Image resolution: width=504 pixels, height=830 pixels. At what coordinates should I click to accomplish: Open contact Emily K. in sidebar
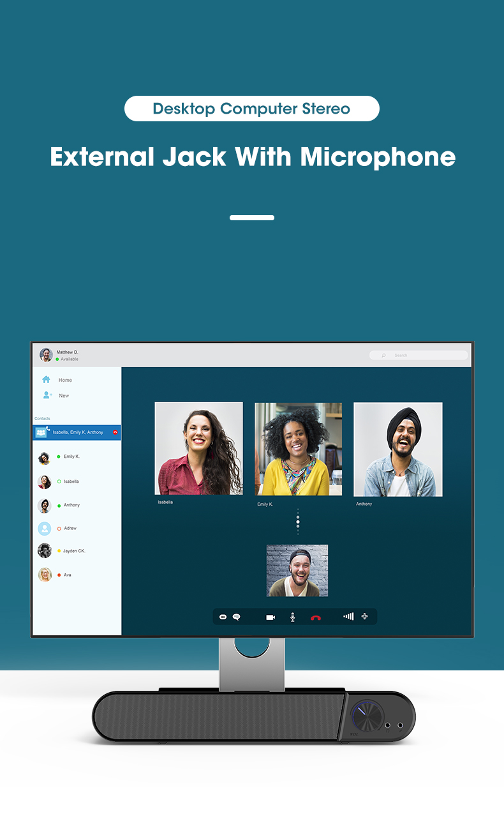pyautogui.click(x=71, y=457)
